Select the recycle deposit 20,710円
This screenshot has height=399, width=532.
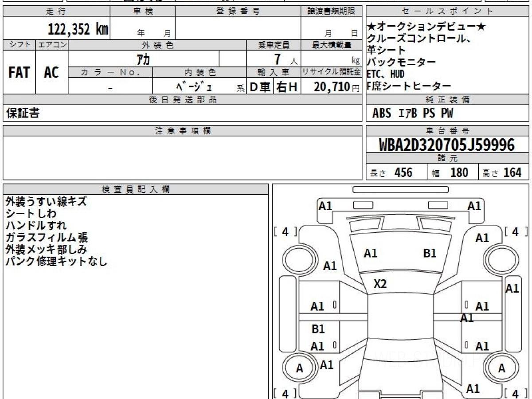(x=336, y=87)
